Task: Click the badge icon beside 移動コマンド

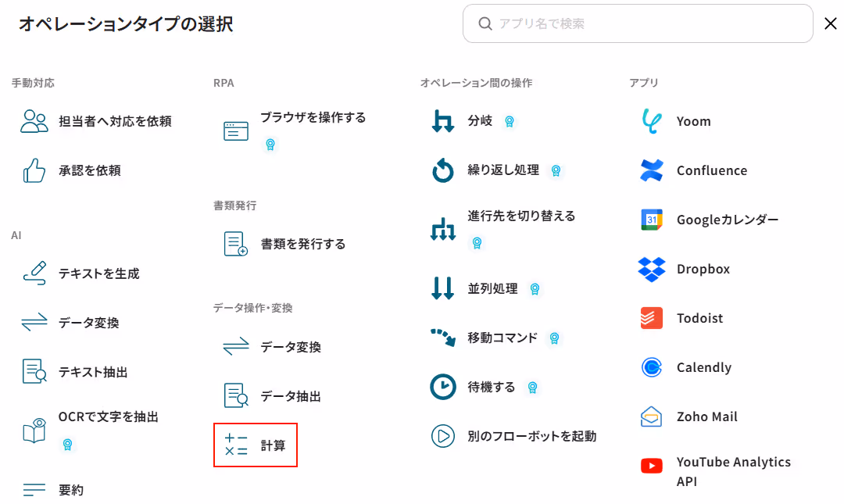Action: (x=554, y=338)
